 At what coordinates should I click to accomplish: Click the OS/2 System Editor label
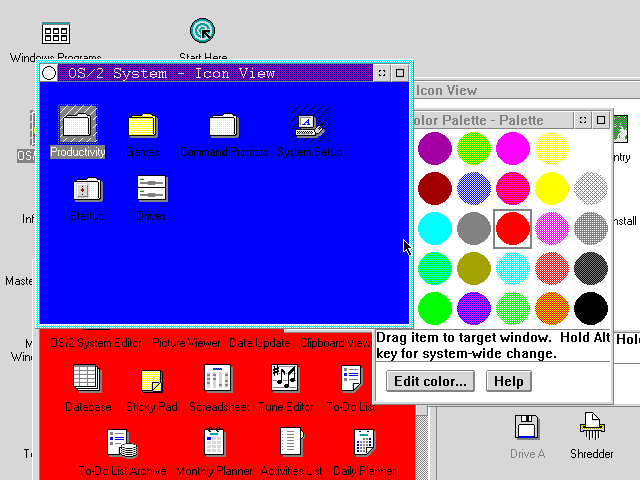point(96,343)
